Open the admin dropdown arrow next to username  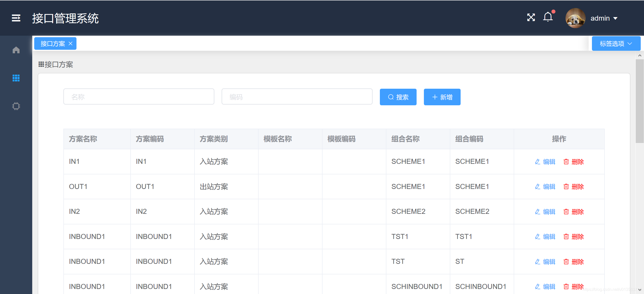(x=616, y=18)
